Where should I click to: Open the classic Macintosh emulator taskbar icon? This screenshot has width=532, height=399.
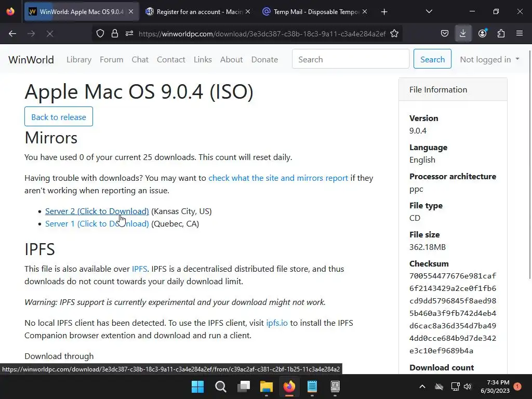pyautogui.click(x=335, y=387)
